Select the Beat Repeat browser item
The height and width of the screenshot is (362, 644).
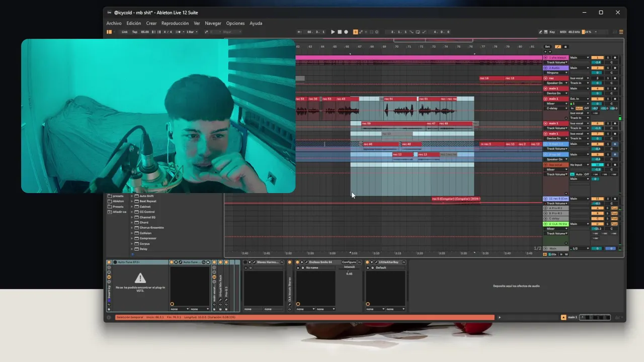[x=148, y=201]
